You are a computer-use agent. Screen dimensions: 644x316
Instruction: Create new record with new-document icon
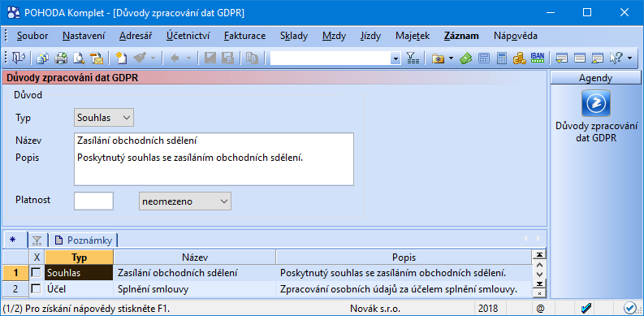coord(121,58)
